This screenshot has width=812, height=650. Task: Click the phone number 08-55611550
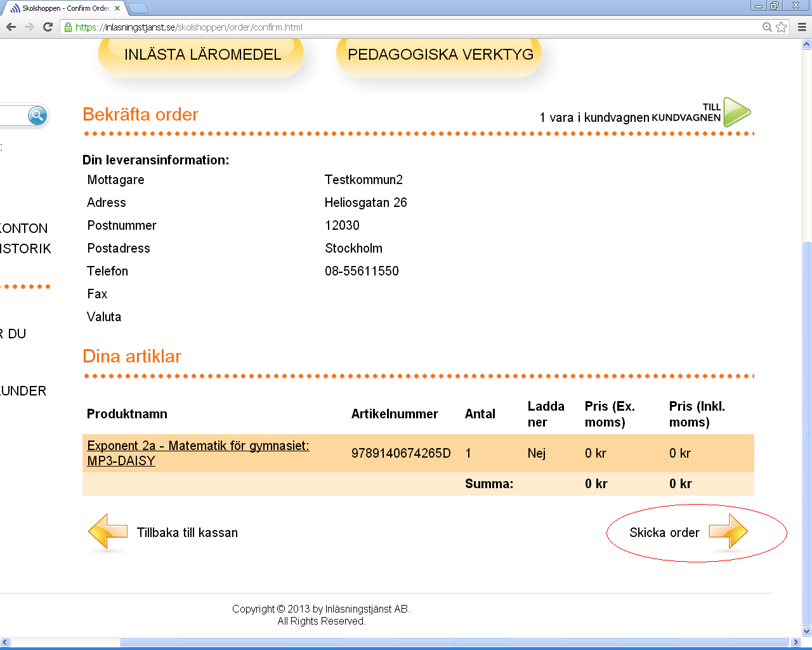click(x=362, y=271)
